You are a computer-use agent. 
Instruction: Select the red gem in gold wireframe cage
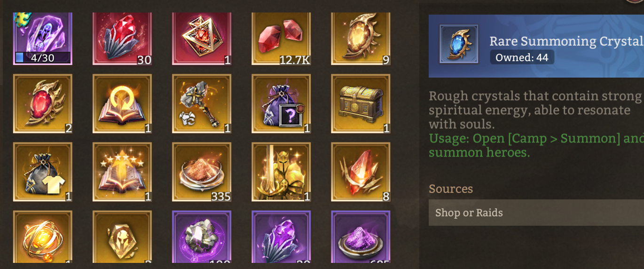tap(202, 39)
